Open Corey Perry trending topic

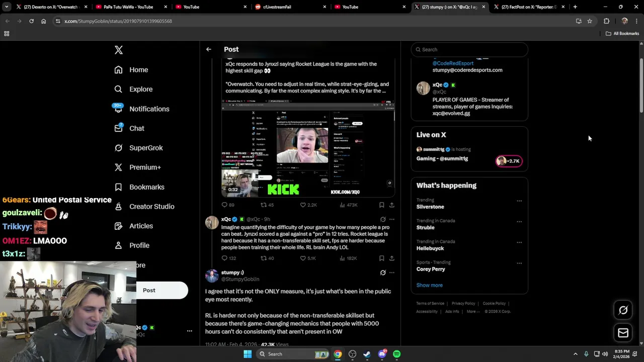coord(431,269)
